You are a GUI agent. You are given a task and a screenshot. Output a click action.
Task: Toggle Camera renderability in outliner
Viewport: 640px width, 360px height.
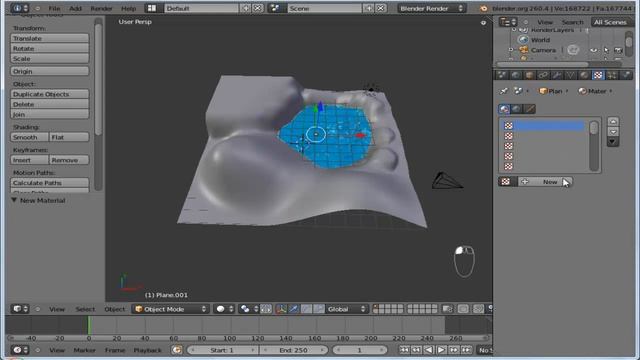point(618,50)
